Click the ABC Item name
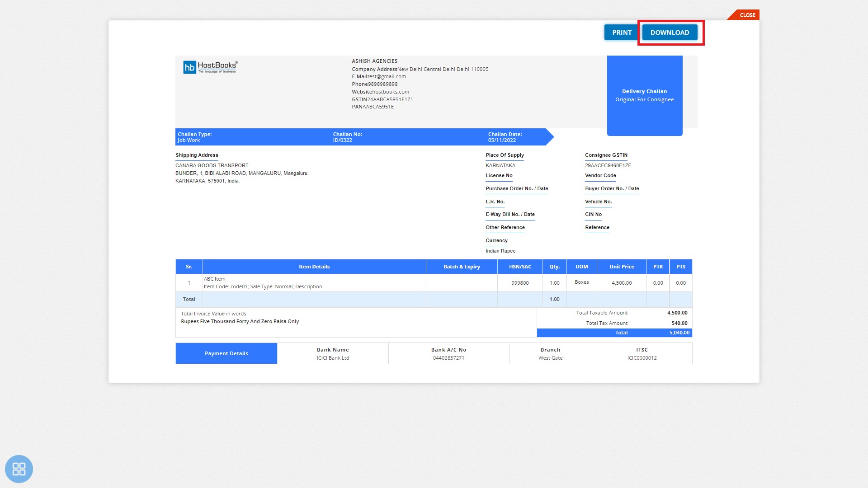The image size is (868, 488). tap(214, 279)
